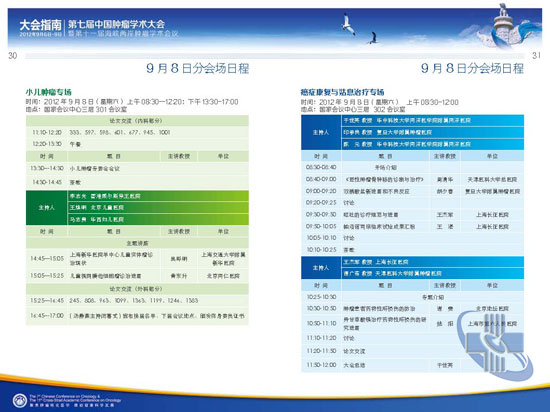Click the 大会指南 title in the banner

coord(41,25)
